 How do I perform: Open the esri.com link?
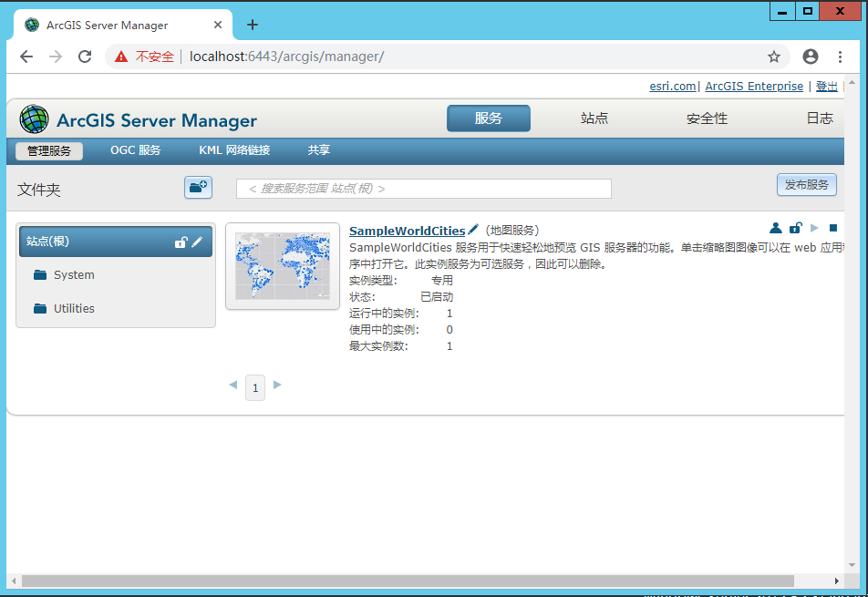pos(673,87)
